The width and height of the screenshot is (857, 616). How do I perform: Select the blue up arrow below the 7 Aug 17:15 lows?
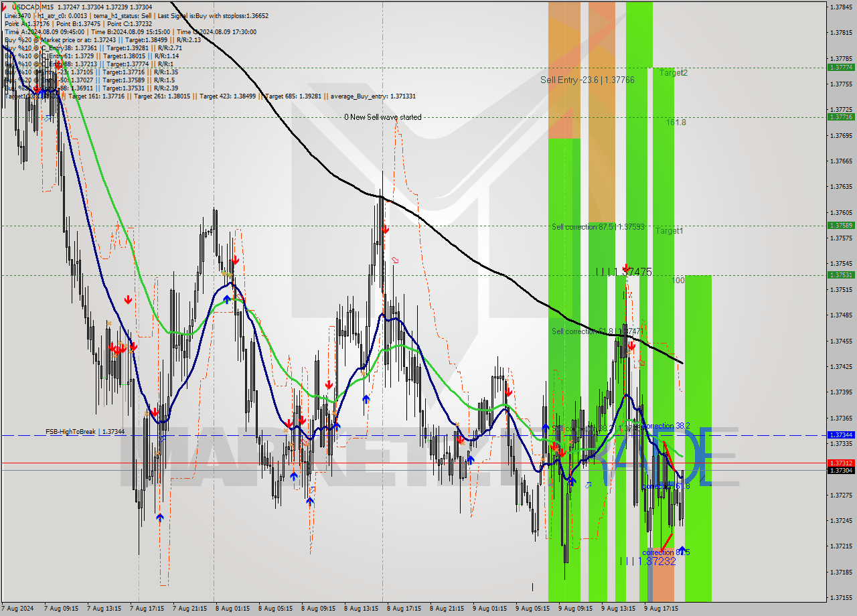(x=159, y=516)
